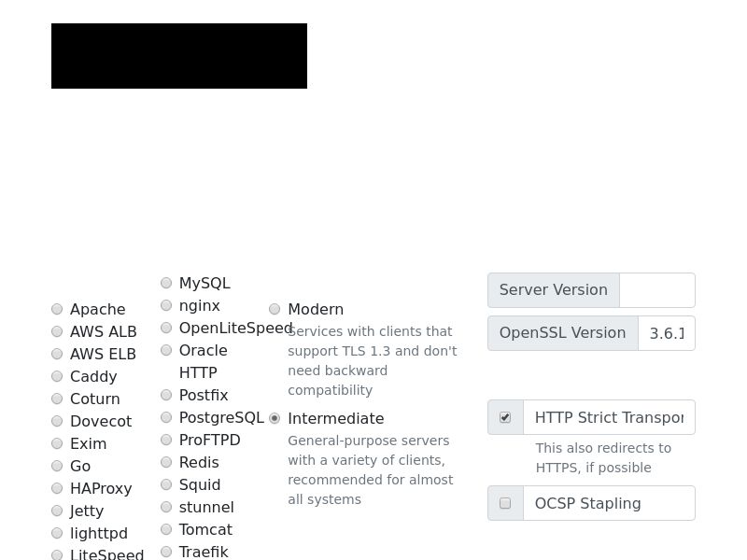Viewport: 747px width, 560px height.
Task: Select the MySQL radio button
Action: [166, 284]
